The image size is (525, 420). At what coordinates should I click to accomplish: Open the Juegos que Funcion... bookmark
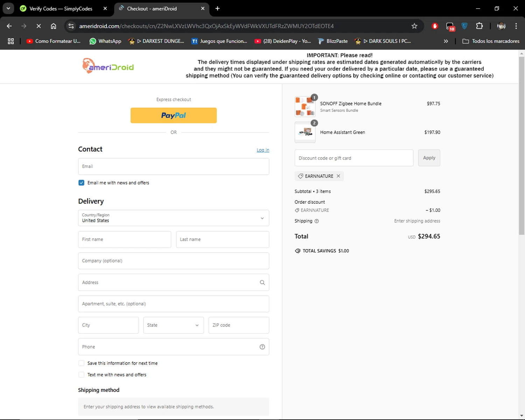tap(219, 41)
